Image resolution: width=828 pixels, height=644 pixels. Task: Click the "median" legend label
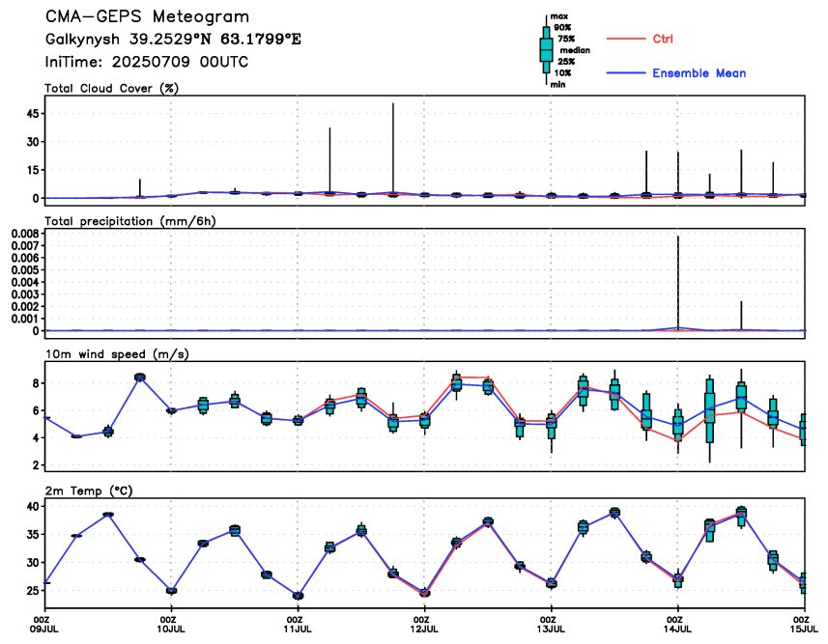point(575,50)
